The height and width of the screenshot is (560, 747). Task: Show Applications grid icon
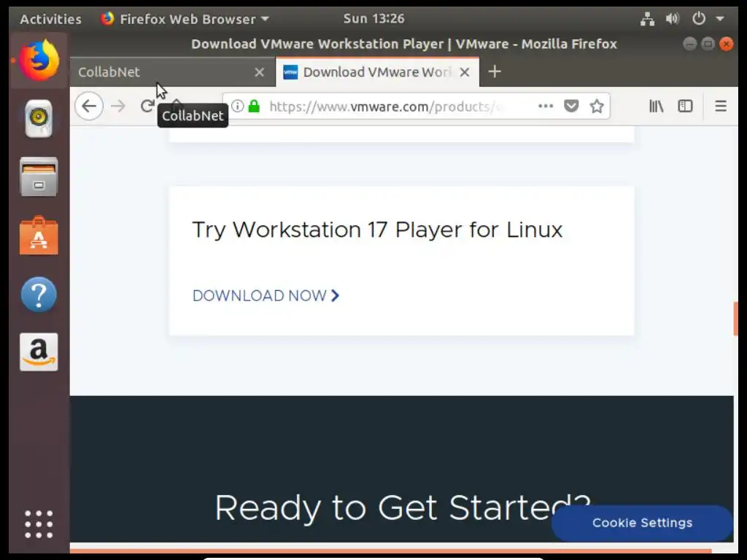click(x=39, y=524)
